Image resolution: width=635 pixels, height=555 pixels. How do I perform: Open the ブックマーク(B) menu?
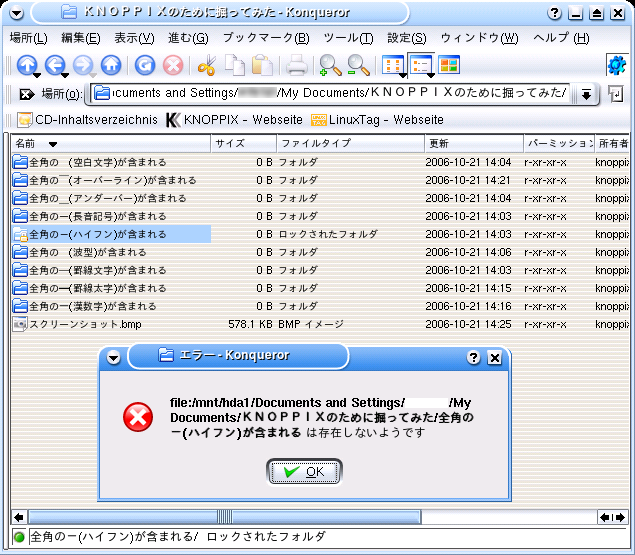click(266, 38)
